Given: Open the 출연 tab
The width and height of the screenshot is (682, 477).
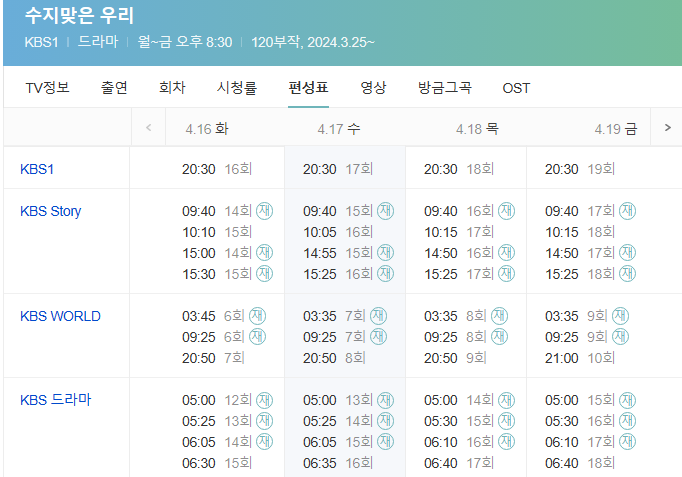Looking at the screenshot, I should [x=114, y=88].
